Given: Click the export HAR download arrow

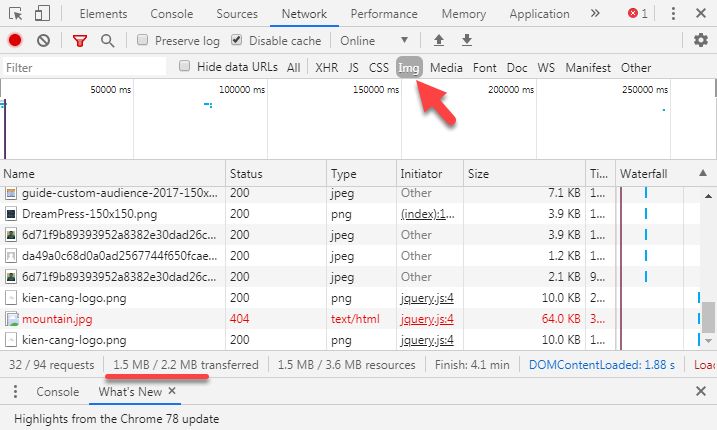Looking at the screenshot, I should point(467,40).
